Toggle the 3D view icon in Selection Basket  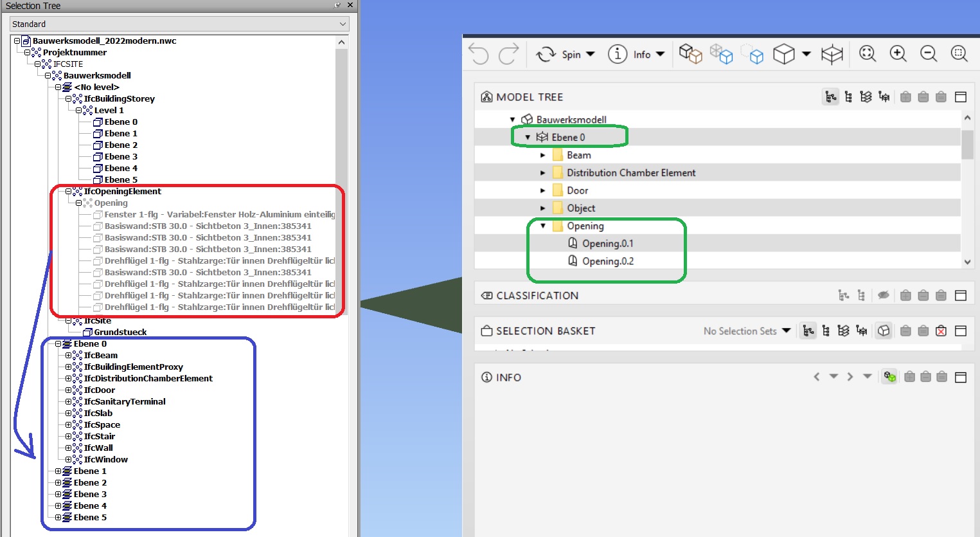(884, 331)
